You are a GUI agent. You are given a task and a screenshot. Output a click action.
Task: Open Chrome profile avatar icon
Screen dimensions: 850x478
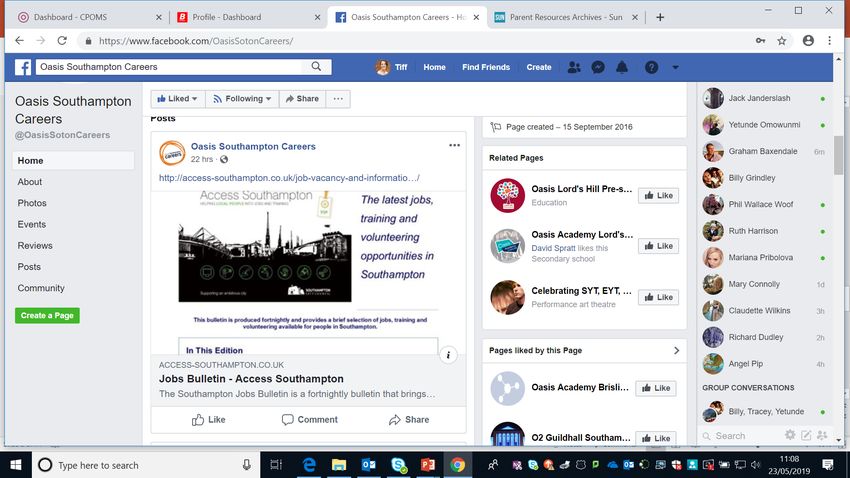[808, 41]
